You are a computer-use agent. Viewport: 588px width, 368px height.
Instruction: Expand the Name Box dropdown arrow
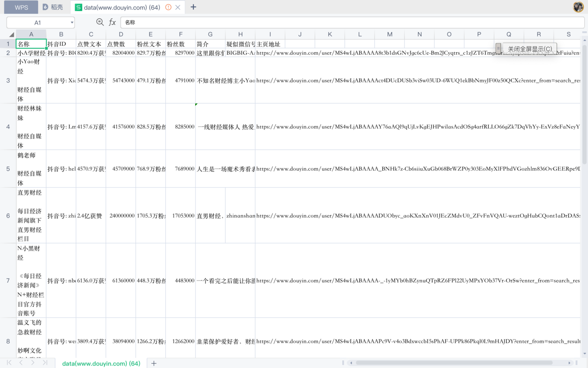pyautogui.click(x=72, y=23)
